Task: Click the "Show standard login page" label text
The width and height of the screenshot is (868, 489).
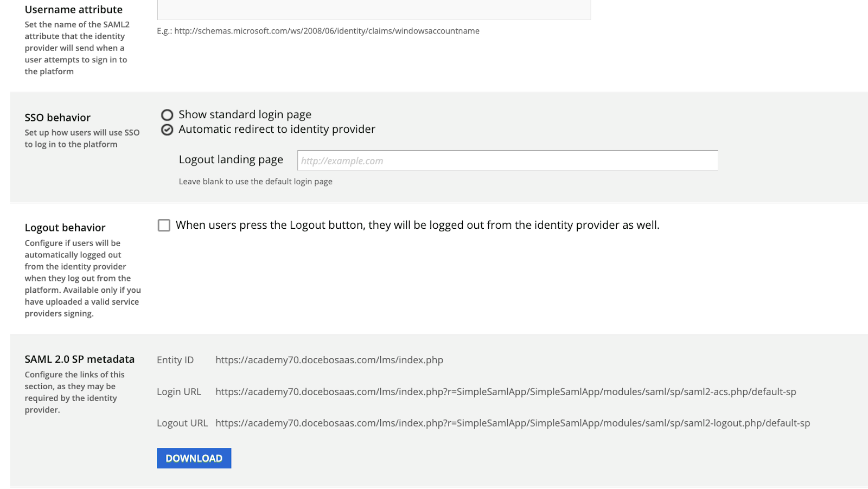Action: (245, 114)
